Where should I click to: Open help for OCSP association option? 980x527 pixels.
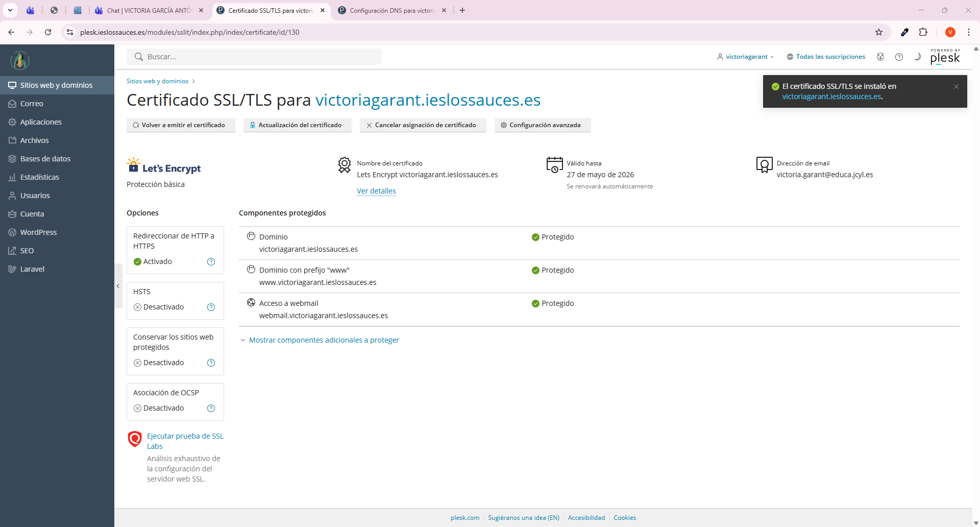211,408
